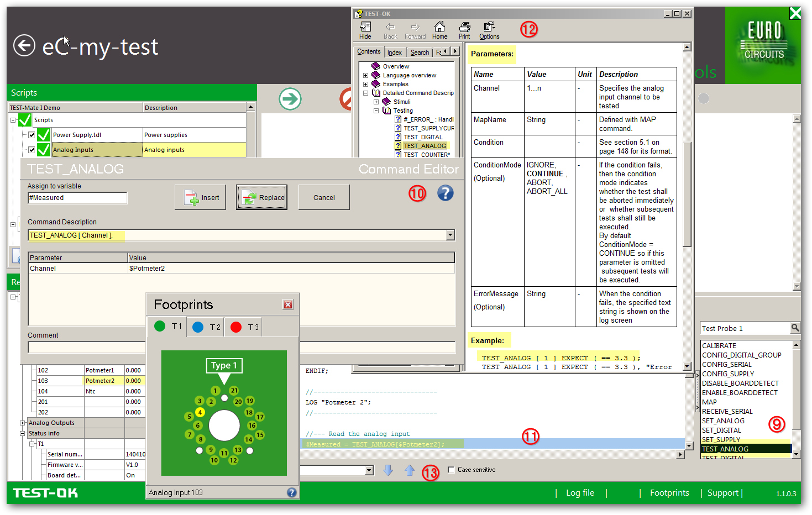Click Hide in the TEST-OK help toolbar
This screenshot has height=515, width=812.
coord(365,30)
